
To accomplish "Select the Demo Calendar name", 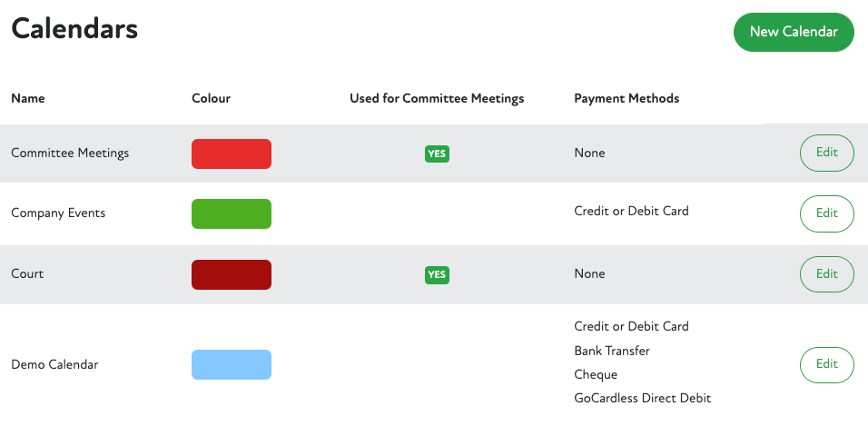I will (x=54, y=364).
